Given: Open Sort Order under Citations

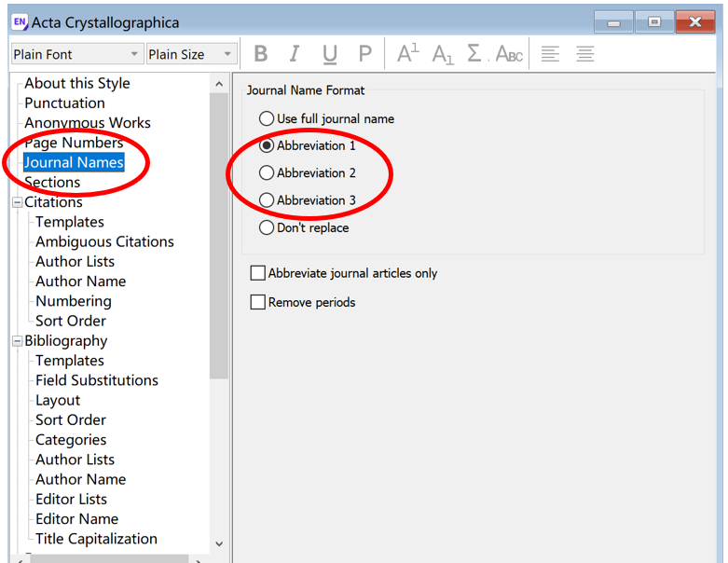Looking at the screenshot, I should click(x=71, y=322).
